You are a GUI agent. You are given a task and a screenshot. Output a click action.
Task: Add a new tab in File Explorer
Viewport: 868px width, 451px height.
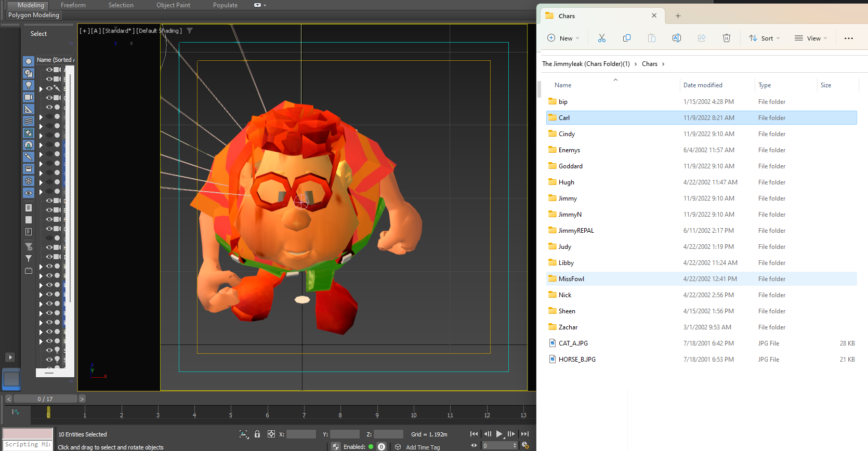tap(678, 16)
